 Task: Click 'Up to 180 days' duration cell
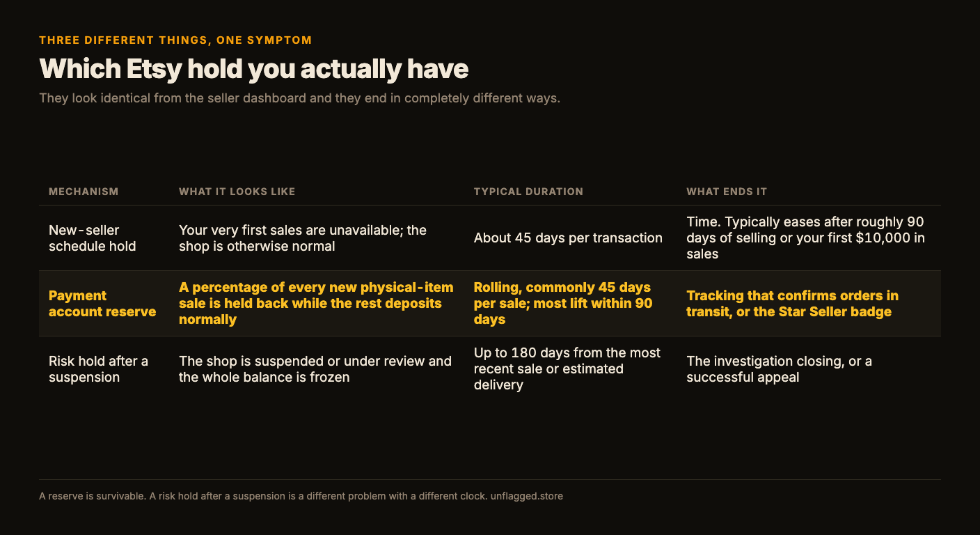pyautogui.click(x=567, y=369)
